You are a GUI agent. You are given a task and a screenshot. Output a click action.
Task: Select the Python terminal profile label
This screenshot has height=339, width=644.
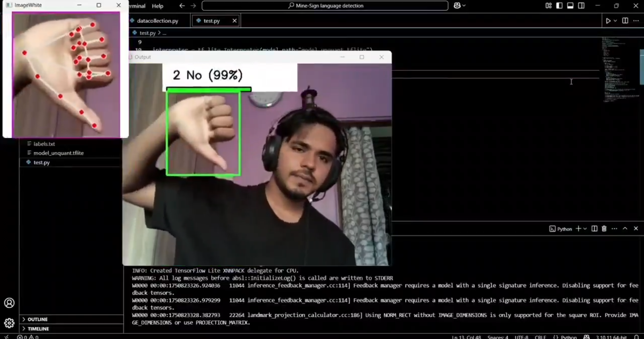click(560, 229)
